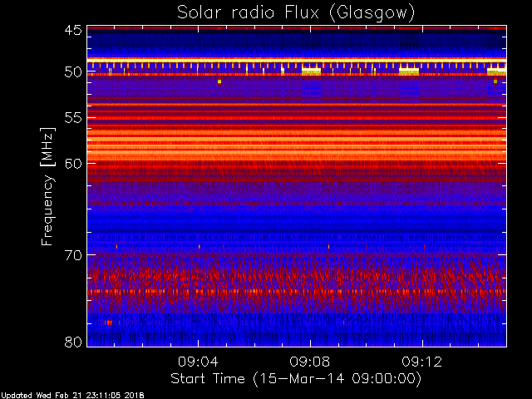Click the 70 MHz frequency tick label

pyautogui.click(x=72, y=255)
